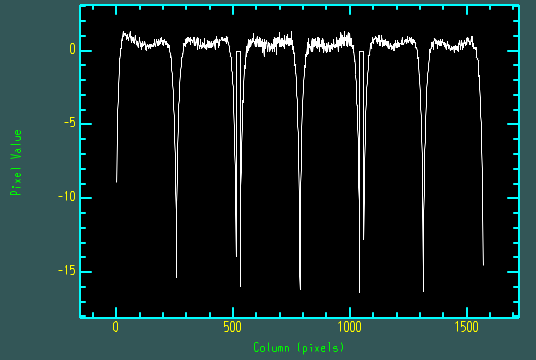Pick the -5 tick label on y-axis
This screenshot has width=536, height=360.
click(x=70, y=123)
